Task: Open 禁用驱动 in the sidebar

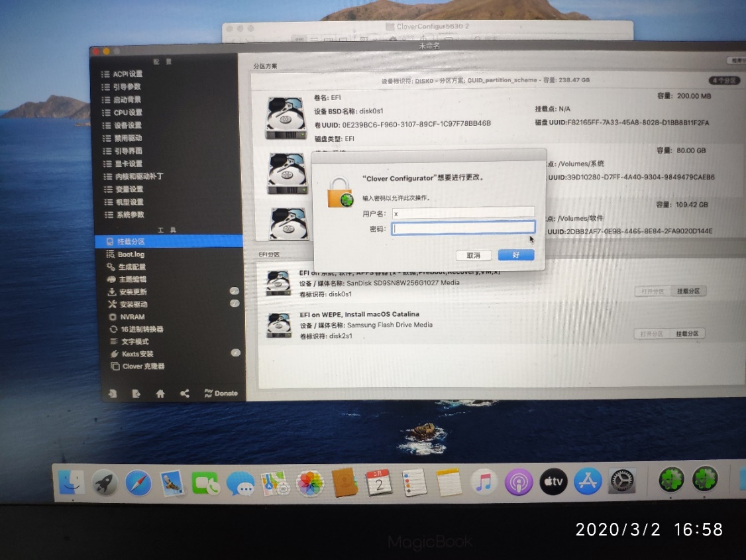Action: tap(123, 139)
